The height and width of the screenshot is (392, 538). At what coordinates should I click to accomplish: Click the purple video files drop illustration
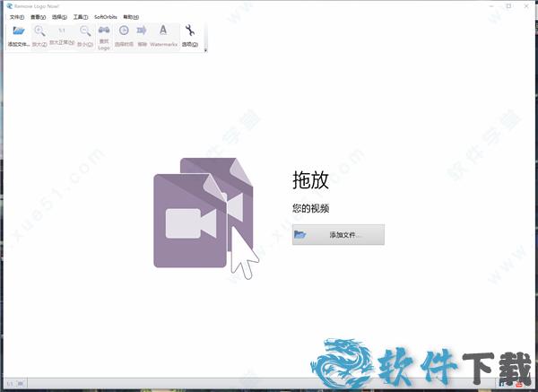point(206,218)
